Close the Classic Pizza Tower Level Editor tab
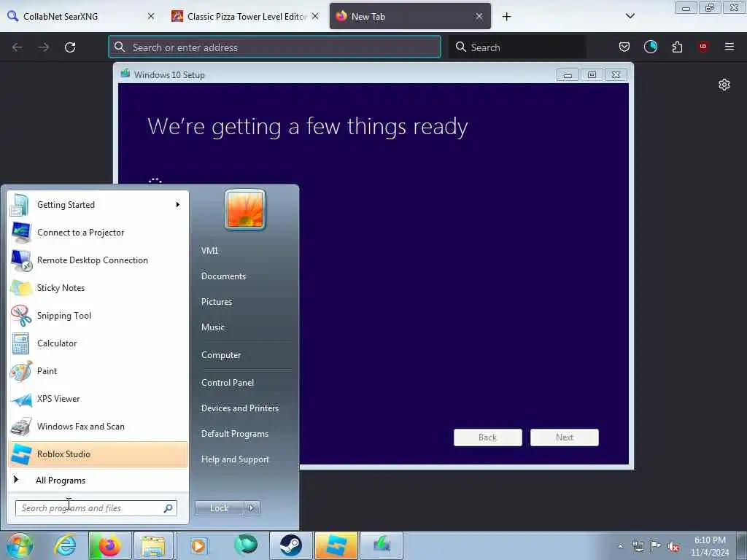 [x=315, y=17]
